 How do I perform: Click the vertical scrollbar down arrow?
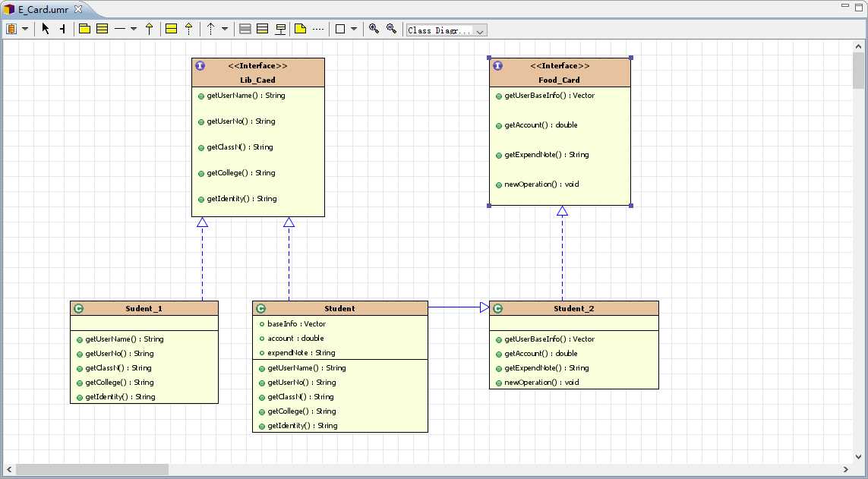tap(859, 457)
